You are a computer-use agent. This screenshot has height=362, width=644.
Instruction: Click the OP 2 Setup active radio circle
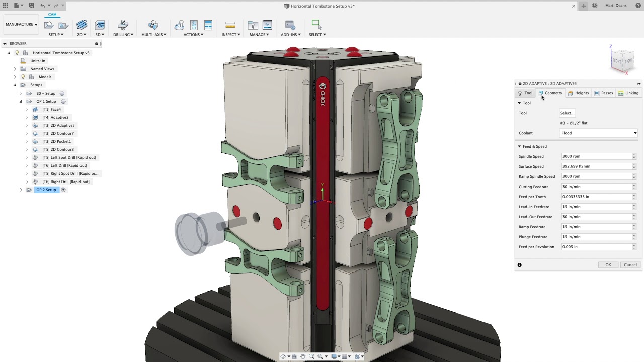tap(63, 190)
